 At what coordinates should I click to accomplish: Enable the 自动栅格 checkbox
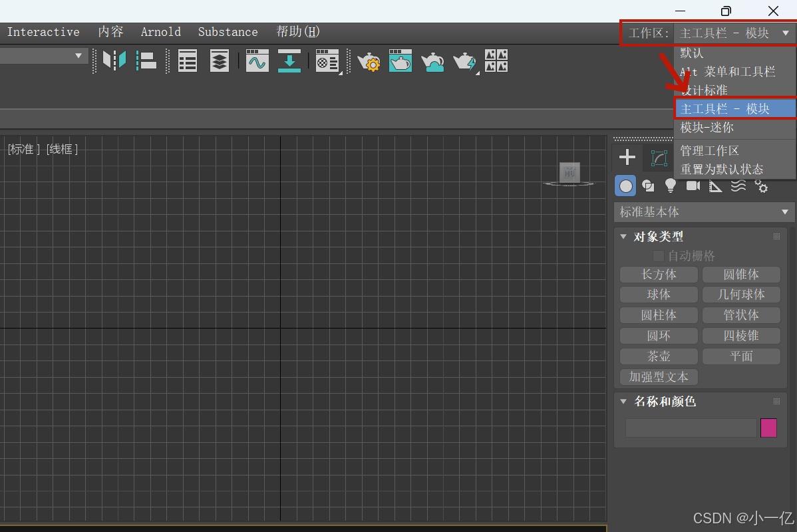click(658, 255)
